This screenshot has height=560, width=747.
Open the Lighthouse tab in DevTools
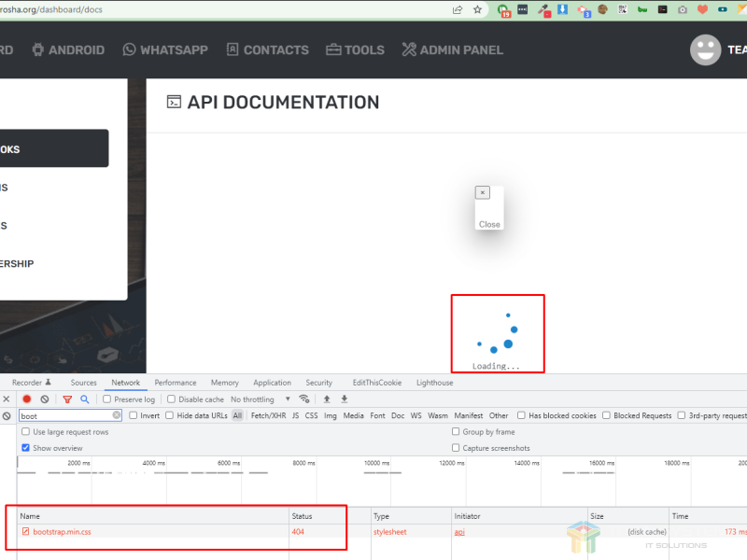pyautogui.click(x=434, y=383)
